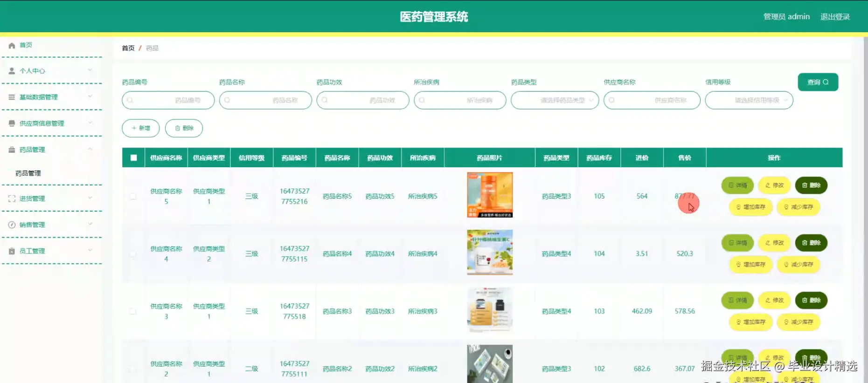Open the 信用等级 dropdown filter
This screenshot has width=868, height=383.
(749, 100)
